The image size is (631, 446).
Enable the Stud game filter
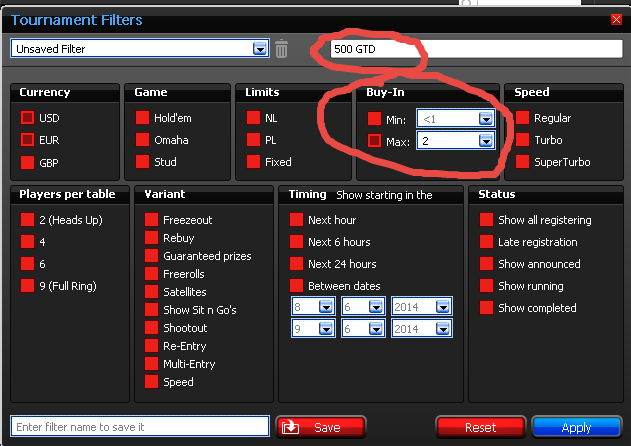[142, 162]
